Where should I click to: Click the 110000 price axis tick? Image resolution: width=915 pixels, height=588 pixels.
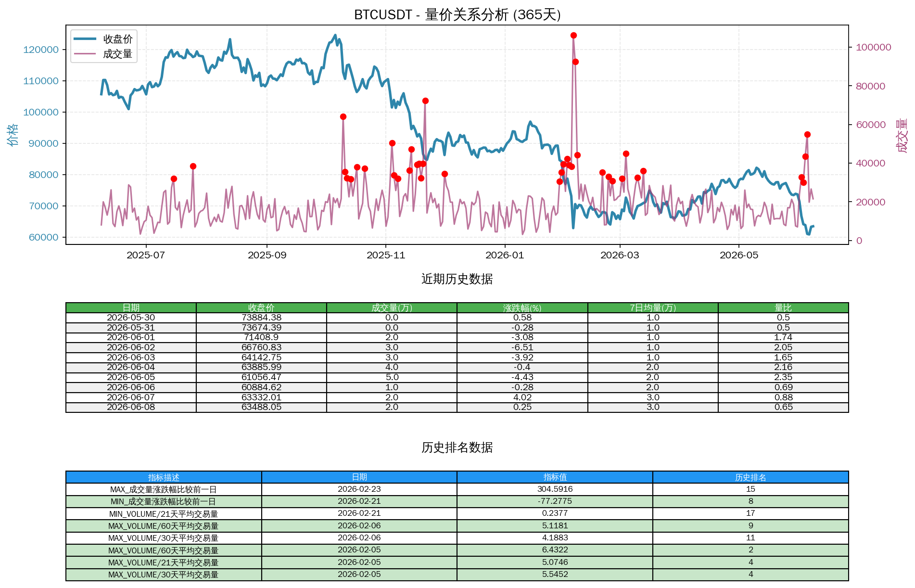coord(41,81)
